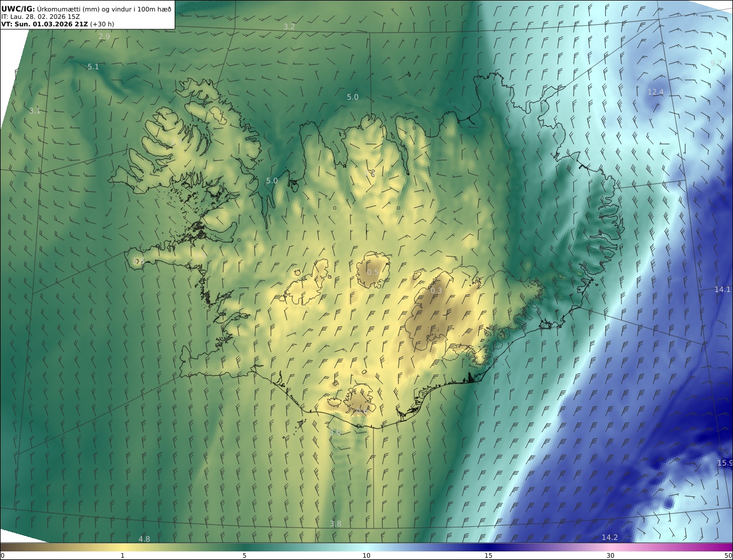Click the '50' tick on the color scale

pos(728,555)
